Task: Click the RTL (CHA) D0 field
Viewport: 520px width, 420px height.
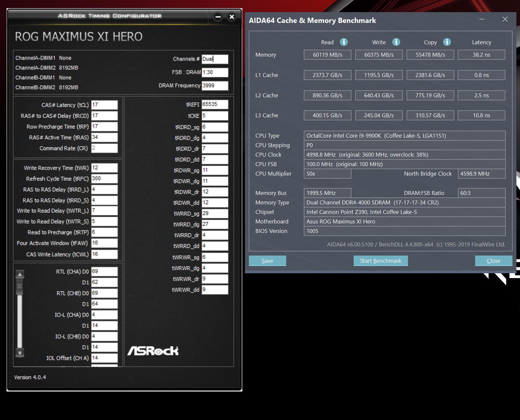Action: [104, 272]
